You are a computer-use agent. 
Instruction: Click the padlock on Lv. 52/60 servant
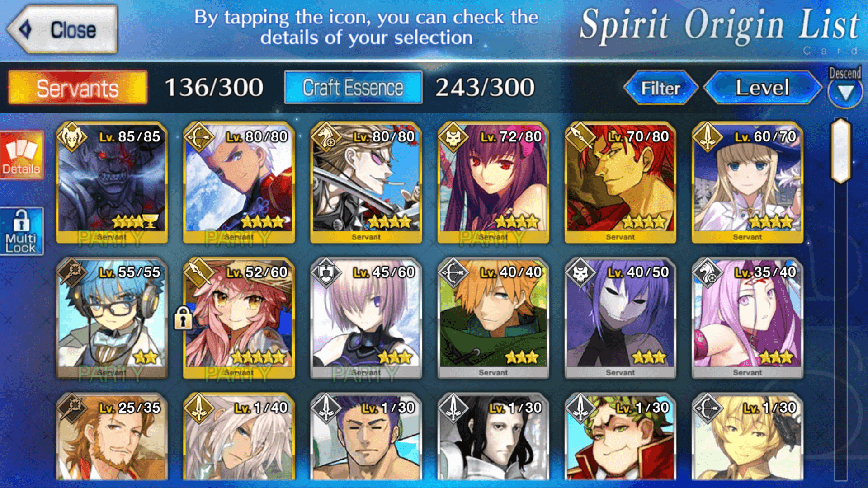pyautogui.click(x=183, y=317)
